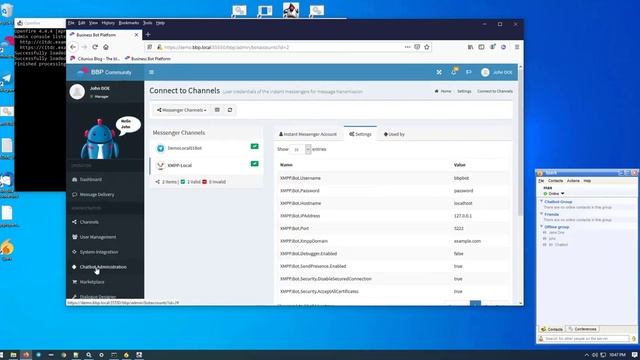Click the Home breadcrumb link
Image resolution: width=640 pixels, height=360 pixels.
tap(443, 91)
